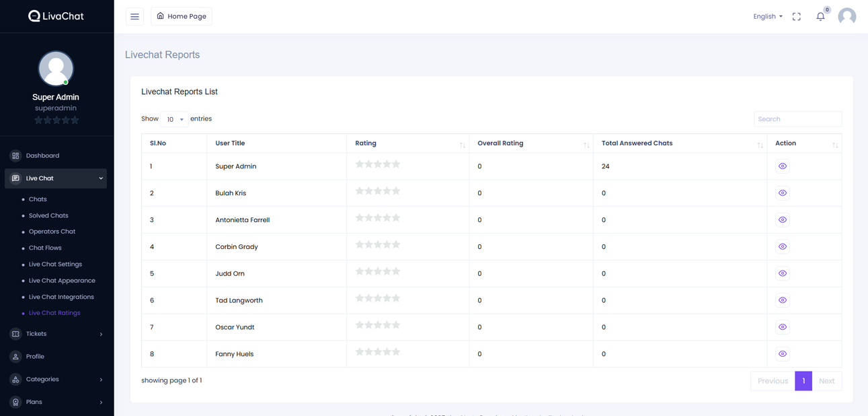Open the show entries count dropdown
868x416 pixels.
point(174,119)
